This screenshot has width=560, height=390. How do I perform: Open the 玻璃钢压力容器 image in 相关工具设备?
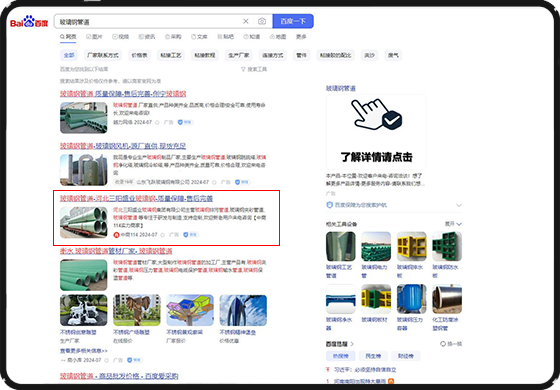click(x=411, y=299)
